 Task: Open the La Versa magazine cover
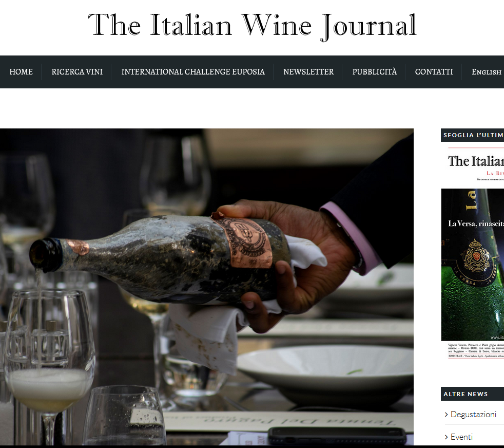(473, 253)
